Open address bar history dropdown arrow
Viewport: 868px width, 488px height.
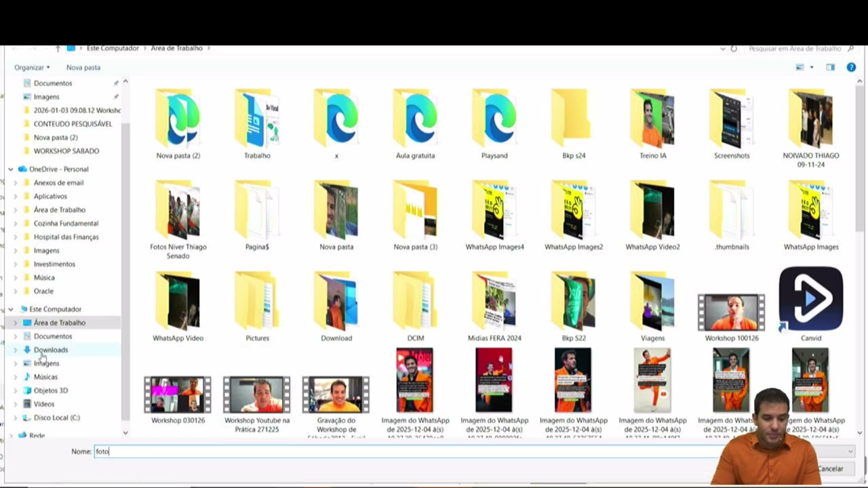coord(723,49)
